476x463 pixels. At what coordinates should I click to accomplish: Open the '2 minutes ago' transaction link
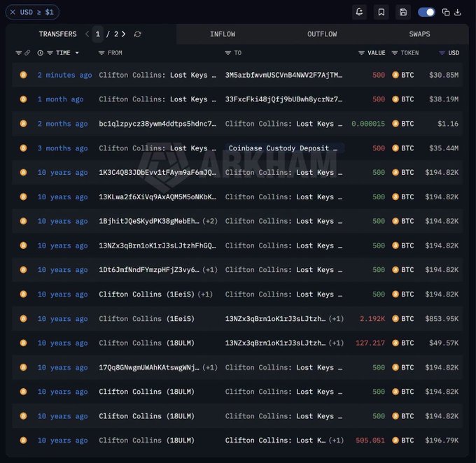click(64, 75)
